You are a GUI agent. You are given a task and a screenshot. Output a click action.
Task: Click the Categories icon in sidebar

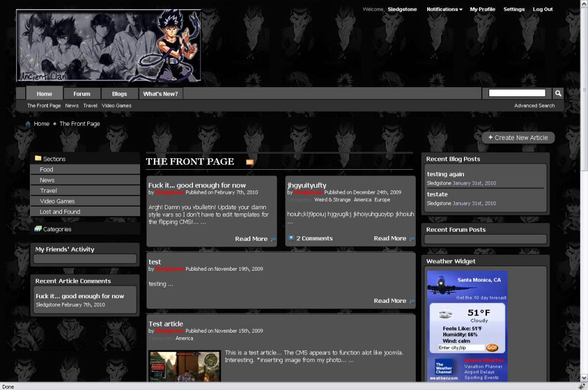(x=38, y=229)
